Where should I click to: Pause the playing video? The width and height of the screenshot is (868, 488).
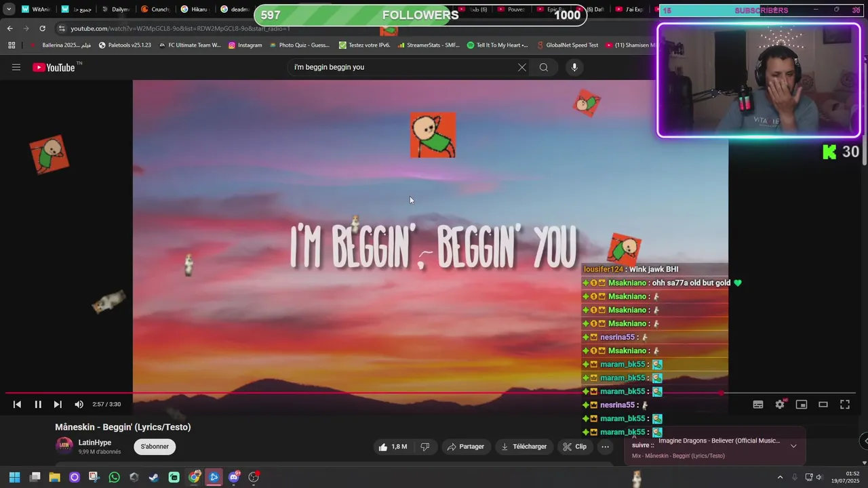(x=38, y=405)
